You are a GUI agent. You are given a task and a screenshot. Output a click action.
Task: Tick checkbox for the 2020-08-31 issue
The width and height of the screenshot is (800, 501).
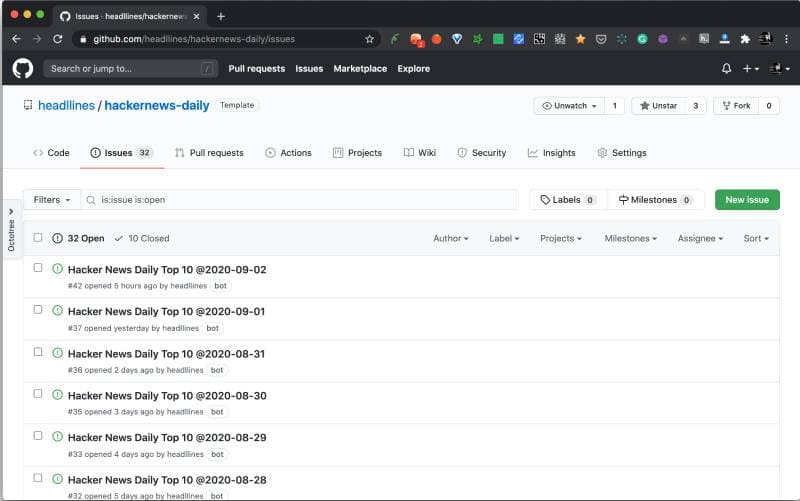38,352
